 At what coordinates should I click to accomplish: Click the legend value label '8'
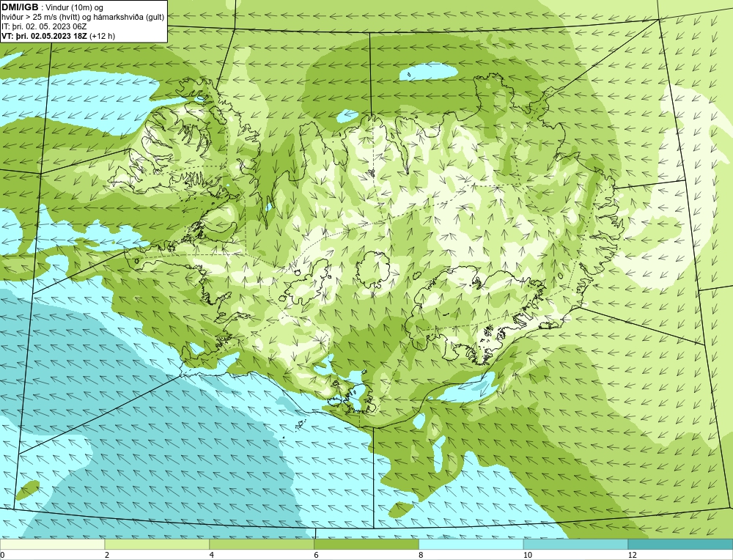click(x=421, y=555)
